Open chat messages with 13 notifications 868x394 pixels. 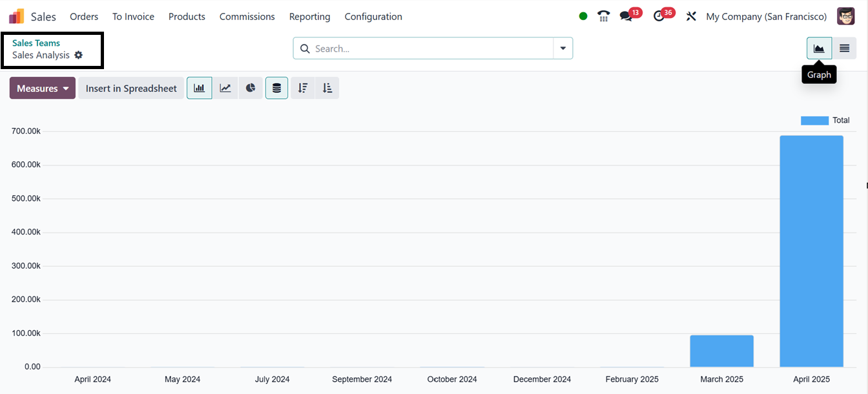(626, 17)
